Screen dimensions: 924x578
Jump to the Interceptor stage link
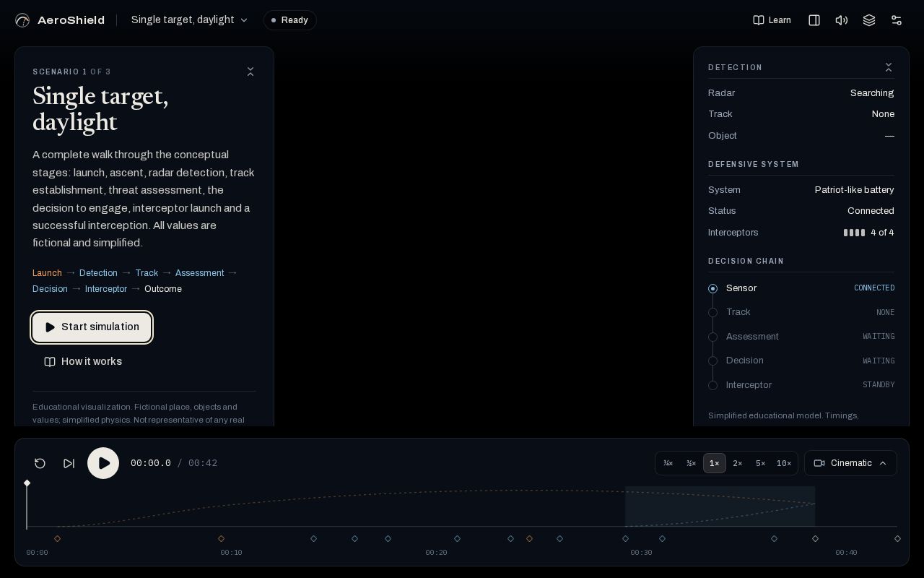[x=106, y=289]
